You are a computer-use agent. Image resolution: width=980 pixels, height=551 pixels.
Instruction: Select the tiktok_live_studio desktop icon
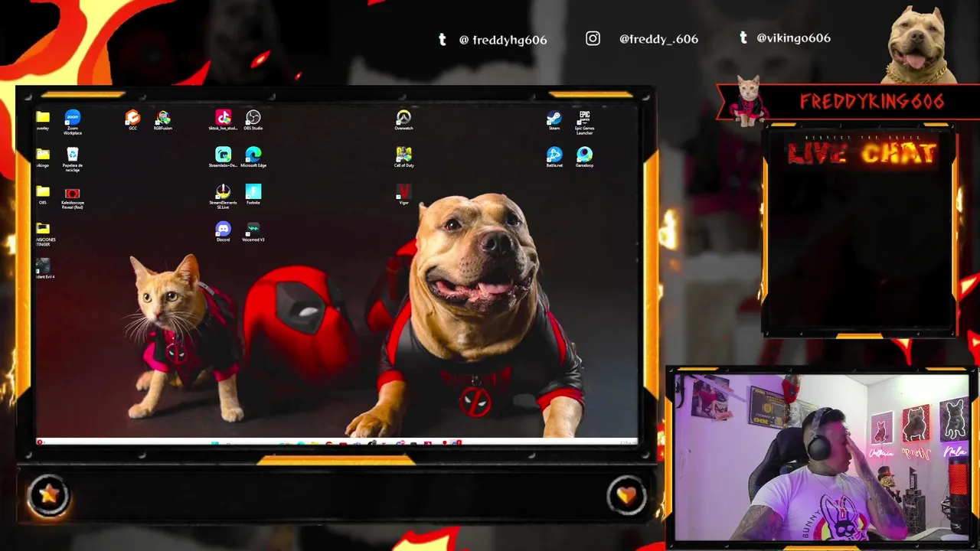click(x=223, y=120)
